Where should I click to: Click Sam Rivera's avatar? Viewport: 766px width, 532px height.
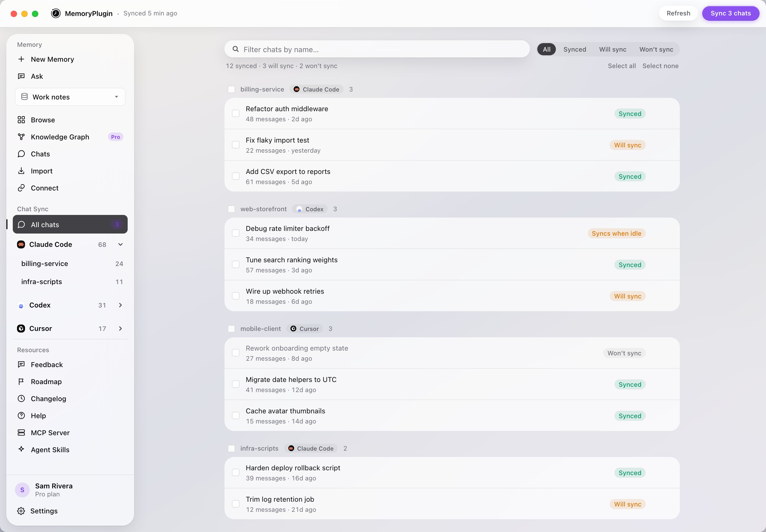coord(22,490)
